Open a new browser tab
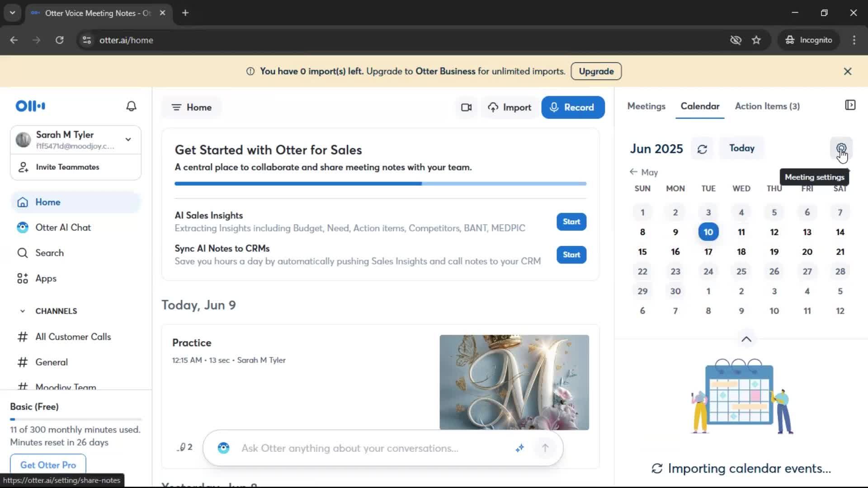Image resolution: width=868 pixels, height=488 pixels. point(185,13)
